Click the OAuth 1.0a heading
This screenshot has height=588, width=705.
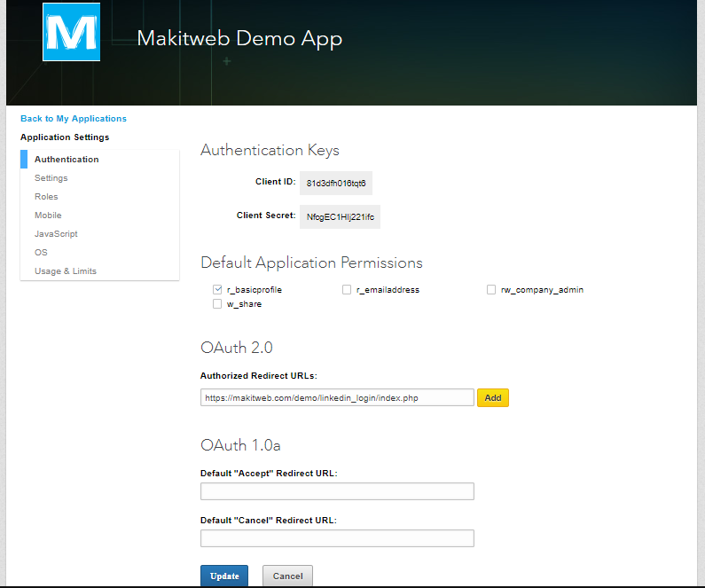tap(240, 445)
